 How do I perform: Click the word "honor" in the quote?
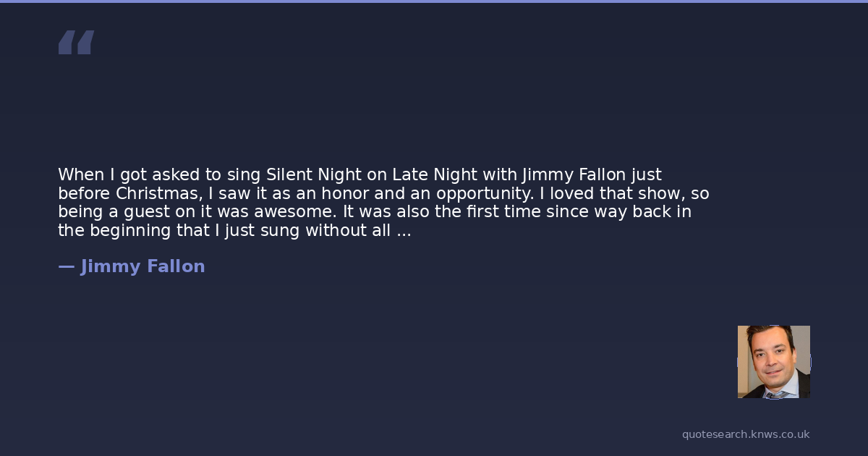[341, 194]
